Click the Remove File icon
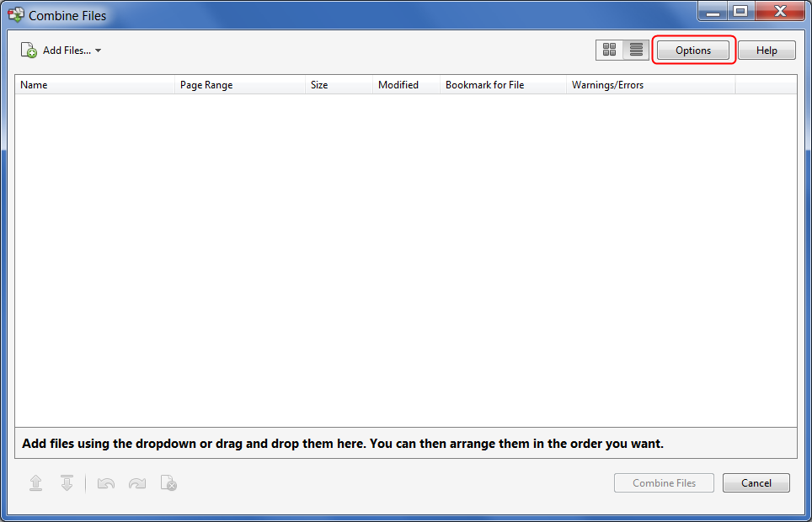 (168, 482)
